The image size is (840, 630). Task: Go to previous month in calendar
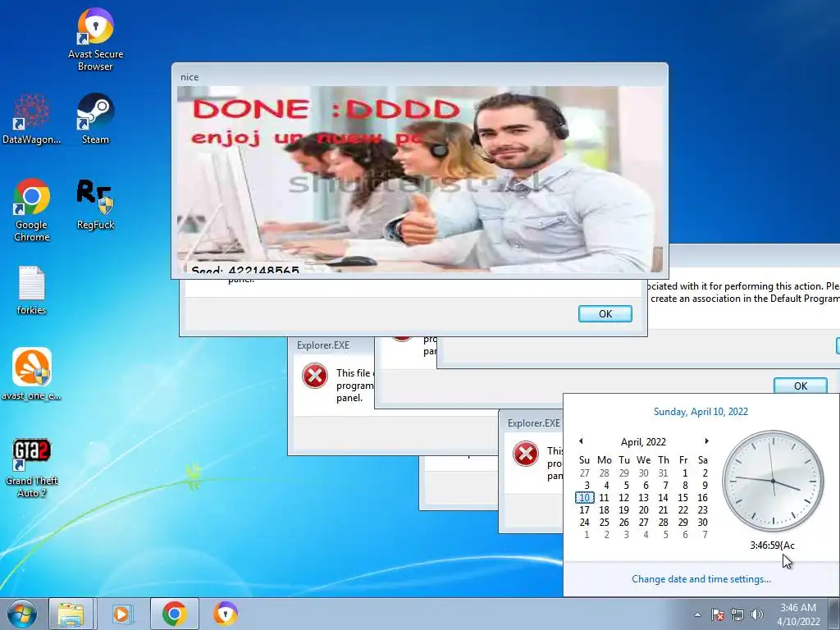(581, 441)
